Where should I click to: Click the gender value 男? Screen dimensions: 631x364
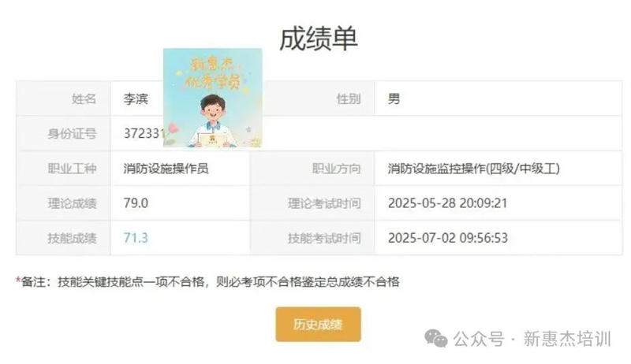[394, 98]
